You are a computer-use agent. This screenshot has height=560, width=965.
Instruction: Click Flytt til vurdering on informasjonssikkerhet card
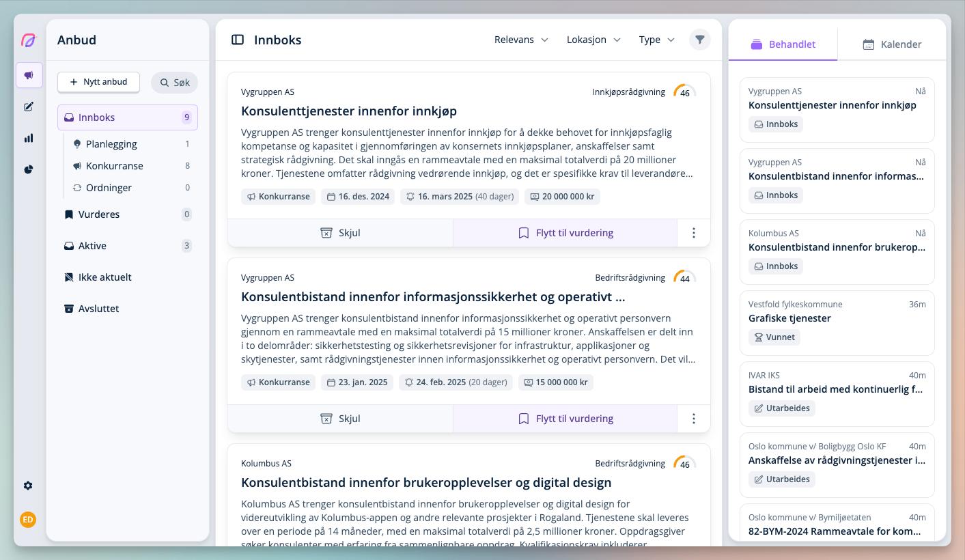point(565,419)
